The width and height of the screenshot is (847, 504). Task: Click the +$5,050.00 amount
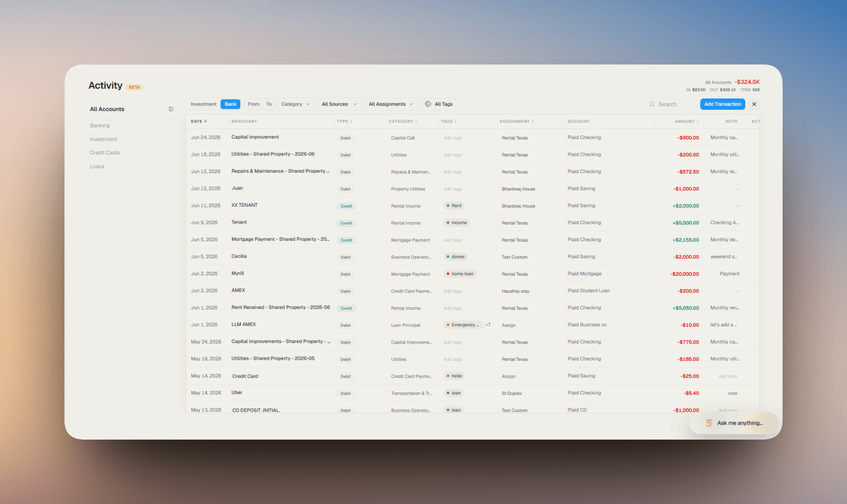(686, 308)
